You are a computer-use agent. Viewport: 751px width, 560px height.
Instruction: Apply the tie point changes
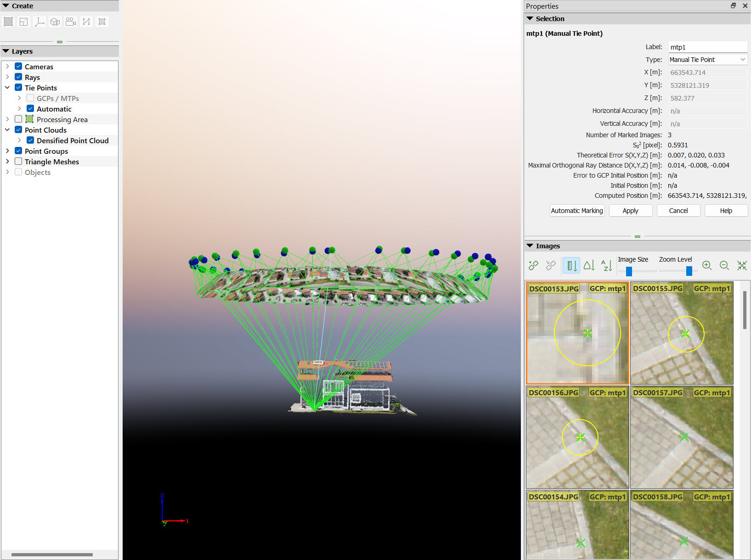click(630, 210)
